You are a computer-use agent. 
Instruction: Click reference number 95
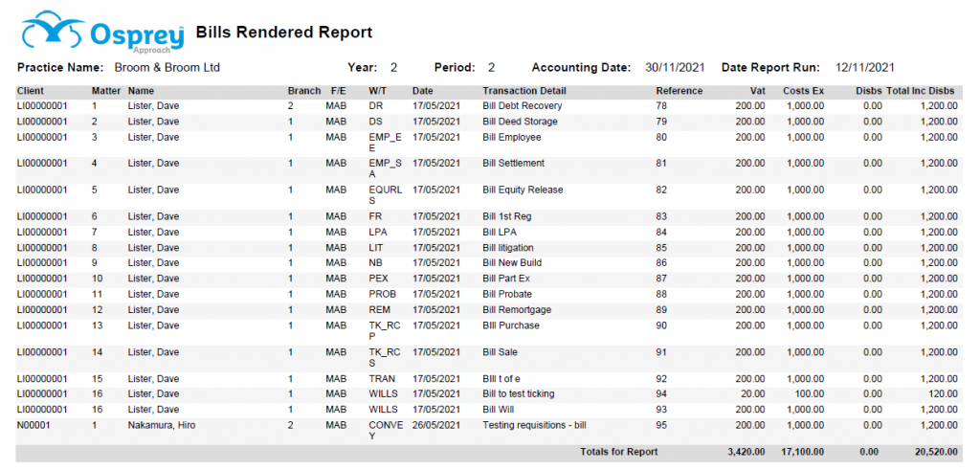tap(661, 426)
